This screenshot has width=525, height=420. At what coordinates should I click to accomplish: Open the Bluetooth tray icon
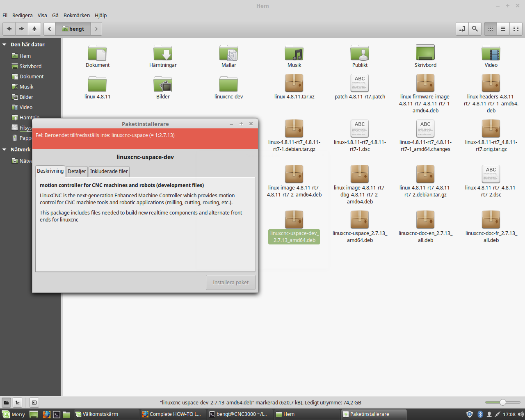pos(480,414)
